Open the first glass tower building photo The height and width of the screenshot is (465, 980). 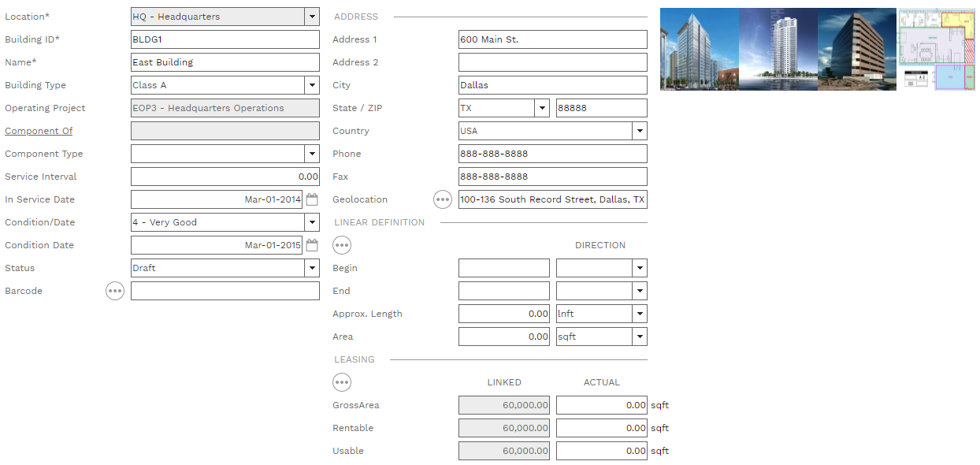pos(699,49)
